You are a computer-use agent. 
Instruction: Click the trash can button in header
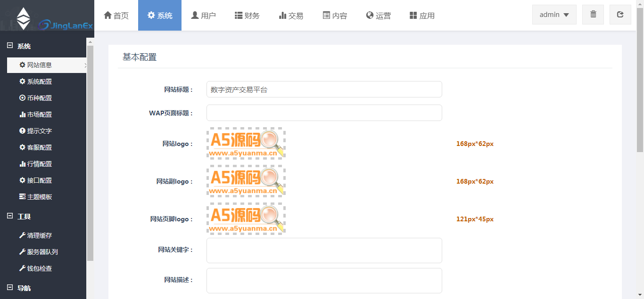coord(593,15)
